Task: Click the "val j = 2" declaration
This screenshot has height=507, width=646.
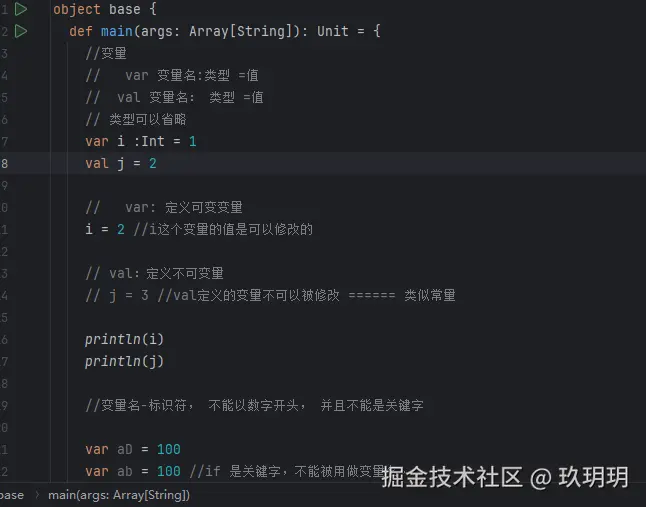Action: click(120, 163)
